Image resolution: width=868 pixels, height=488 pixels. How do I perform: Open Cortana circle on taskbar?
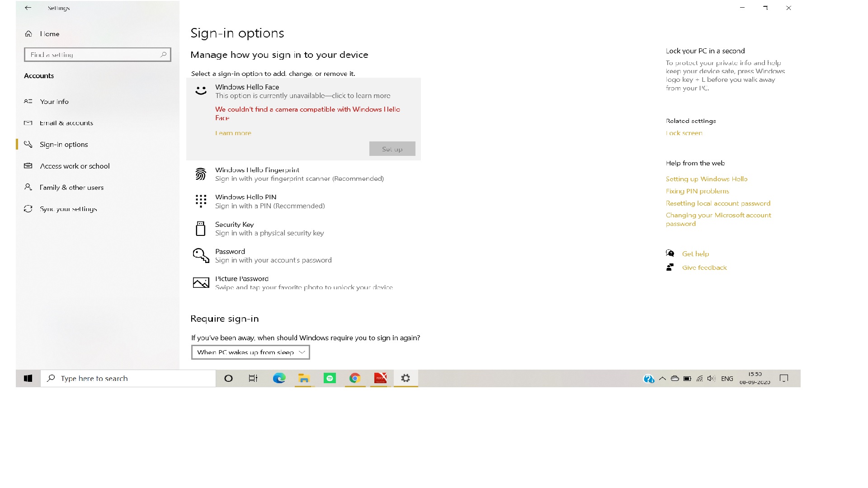[228, 379]
